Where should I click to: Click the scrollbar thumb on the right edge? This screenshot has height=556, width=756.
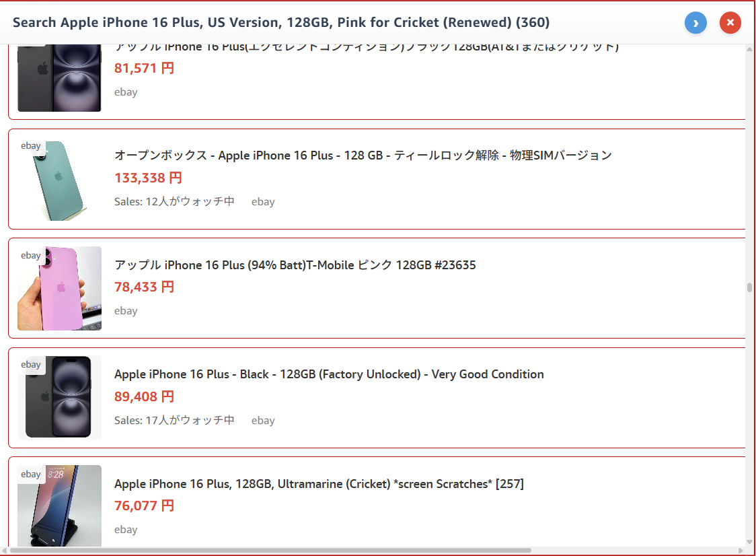point(749,288)
